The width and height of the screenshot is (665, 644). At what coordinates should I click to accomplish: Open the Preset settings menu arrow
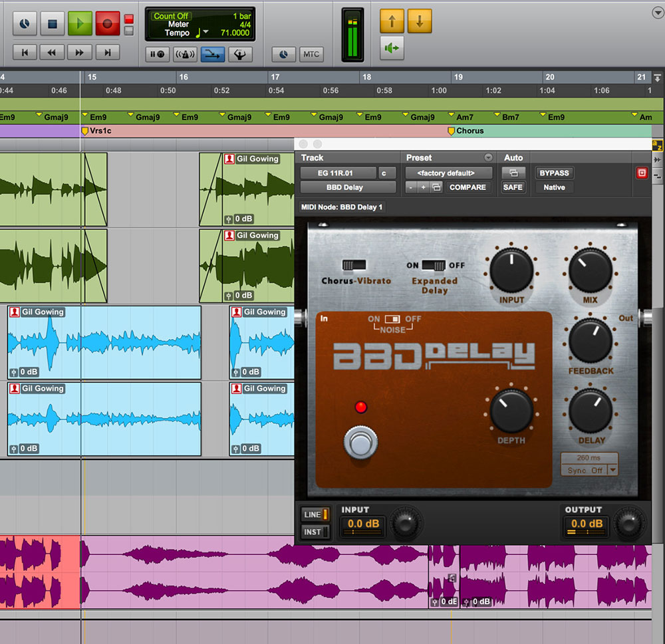(x=488, y=158)
